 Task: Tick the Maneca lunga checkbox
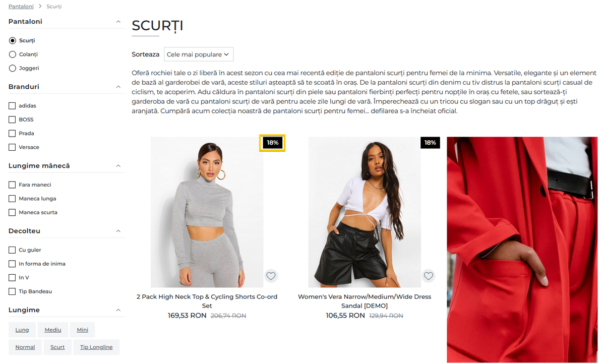pos(12,199)
